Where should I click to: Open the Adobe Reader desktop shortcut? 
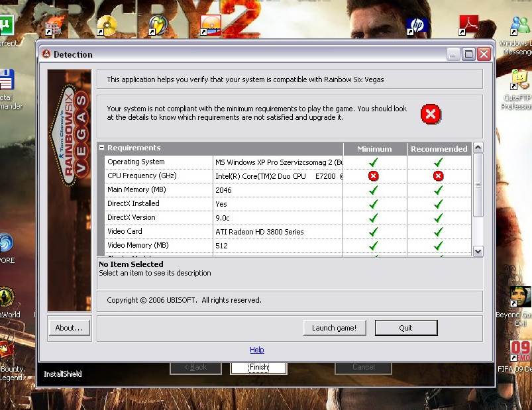click(x=469, y=25)
